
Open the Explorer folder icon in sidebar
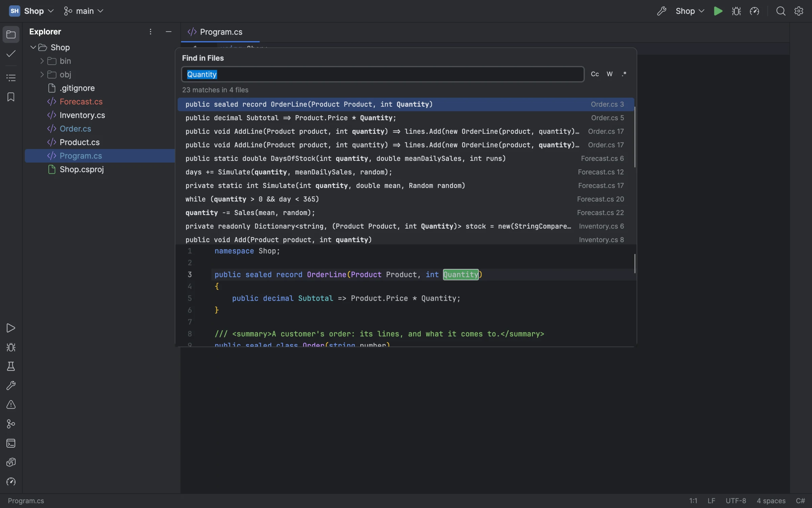[x=11, y=35]
